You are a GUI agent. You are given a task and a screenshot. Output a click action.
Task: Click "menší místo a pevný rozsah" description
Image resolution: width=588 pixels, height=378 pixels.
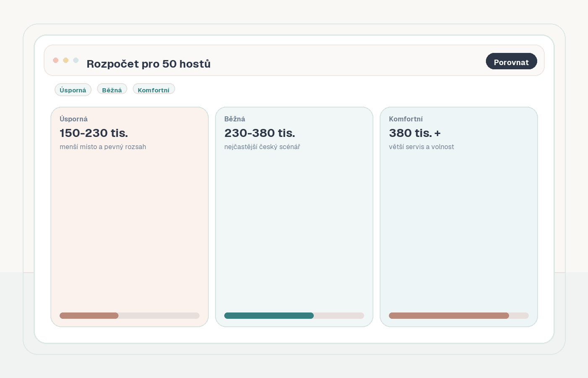click(103, 147)
